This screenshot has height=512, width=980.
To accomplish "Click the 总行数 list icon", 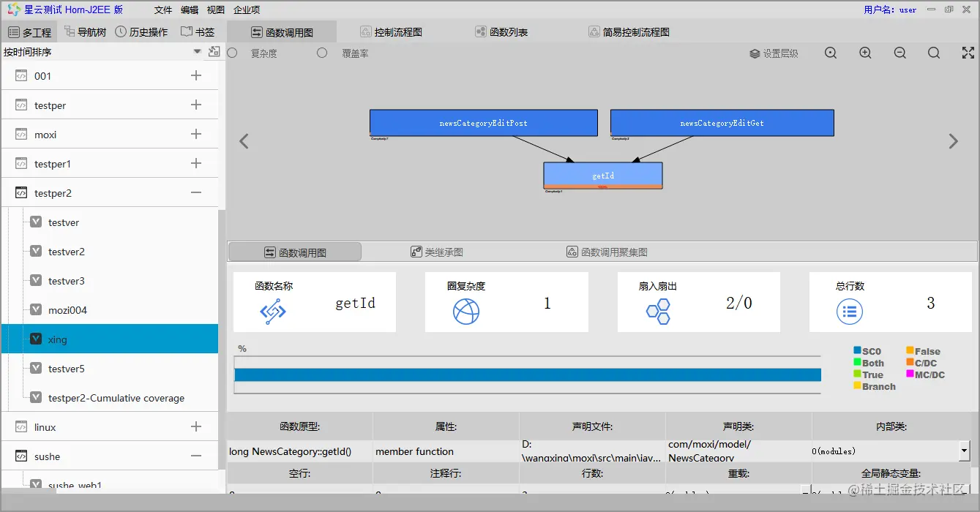I will pos(849,309).
